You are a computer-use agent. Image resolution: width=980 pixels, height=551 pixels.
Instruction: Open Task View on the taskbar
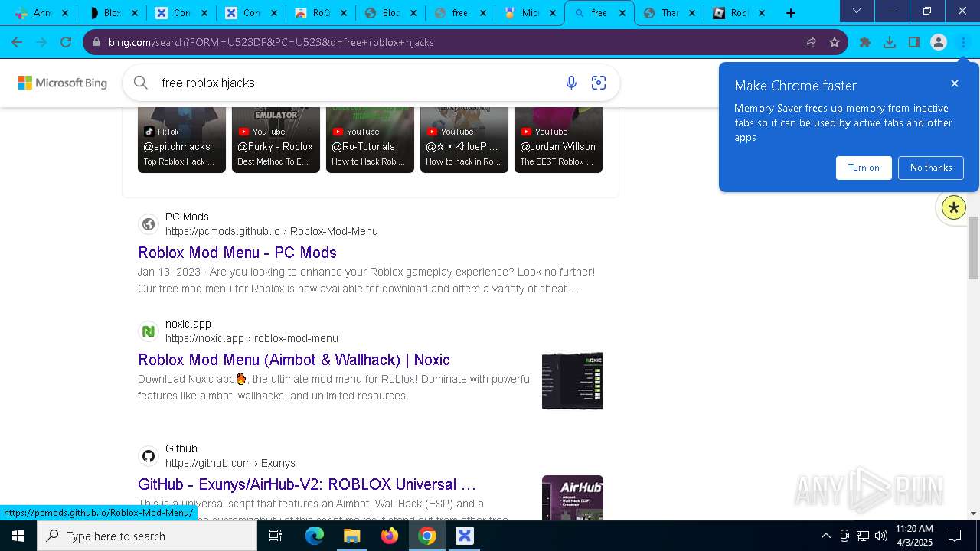coord(276,536)
